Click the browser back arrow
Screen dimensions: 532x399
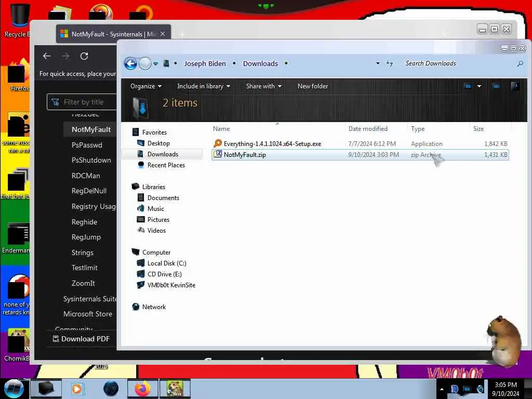pyautogui.click(x=47, y=56)
